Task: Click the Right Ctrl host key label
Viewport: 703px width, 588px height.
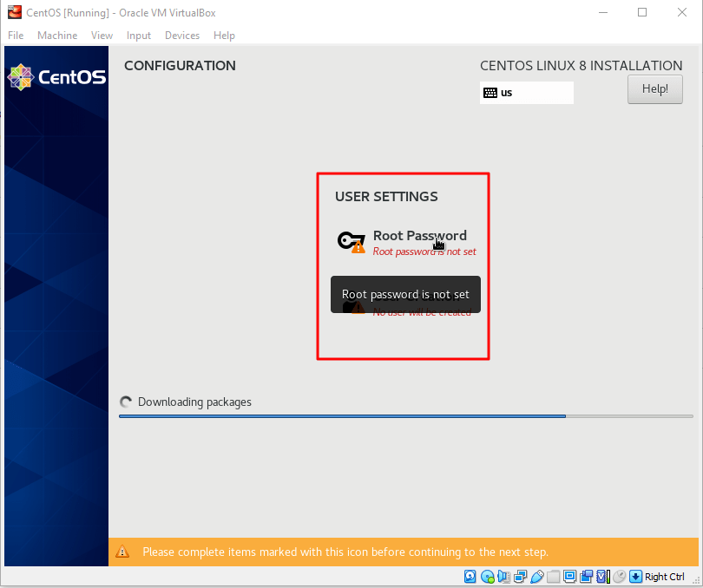Action: click(x=665, y=577)
